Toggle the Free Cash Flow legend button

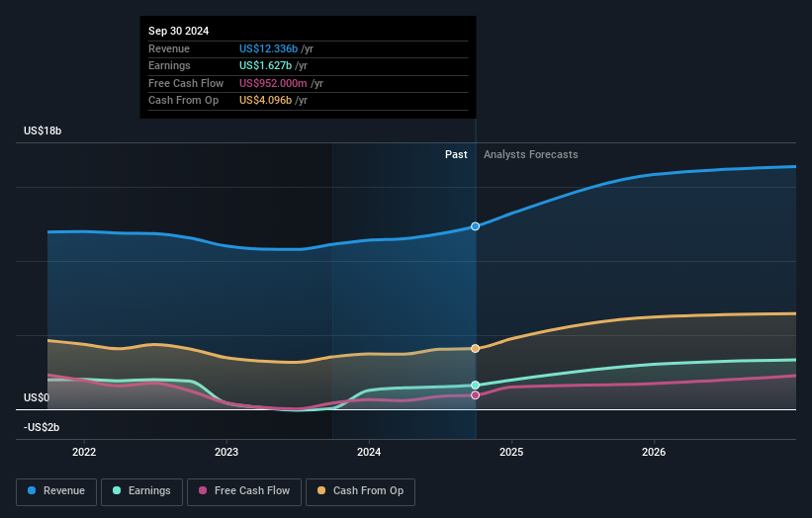point(244,491)
